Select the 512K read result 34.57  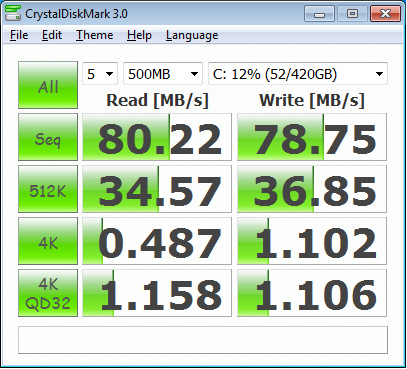(157, 189)
